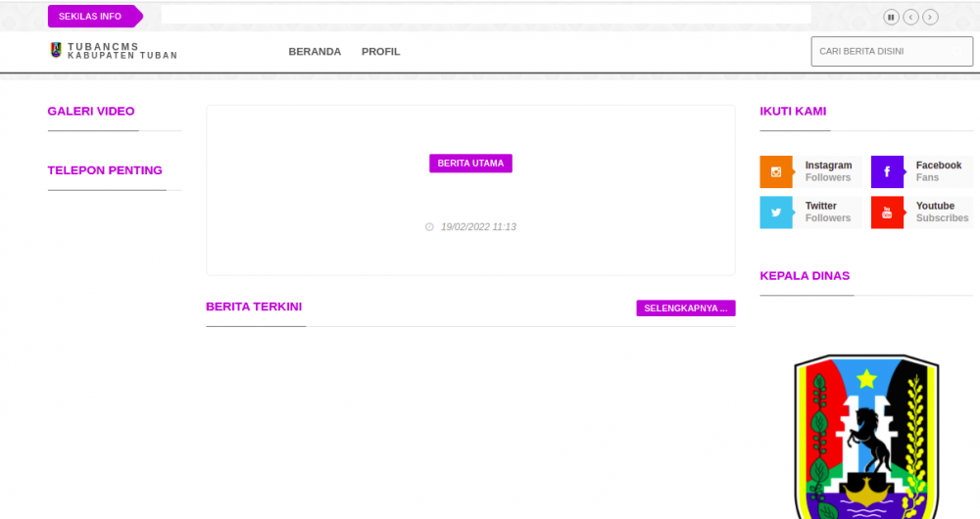The image size is (980, 519).
Task: Click the GALERI VIDEO heading
Action: pyautogui.click(x=91, y=112)
